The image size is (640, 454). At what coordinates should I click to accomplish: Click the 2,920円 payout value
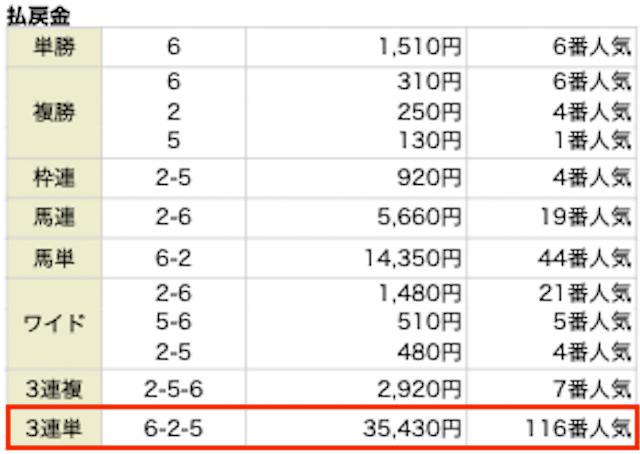pyautogui.click(x=420, y=389)
